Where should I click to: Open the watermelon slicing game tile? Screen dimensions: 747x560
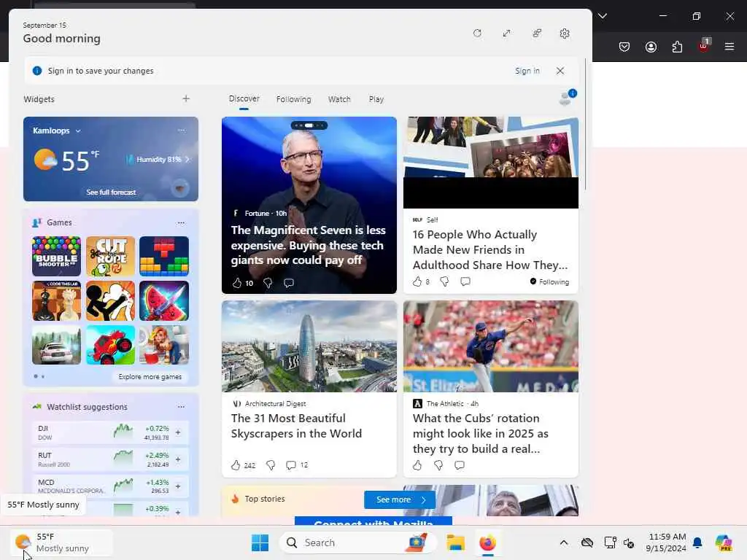coord(164,300)
